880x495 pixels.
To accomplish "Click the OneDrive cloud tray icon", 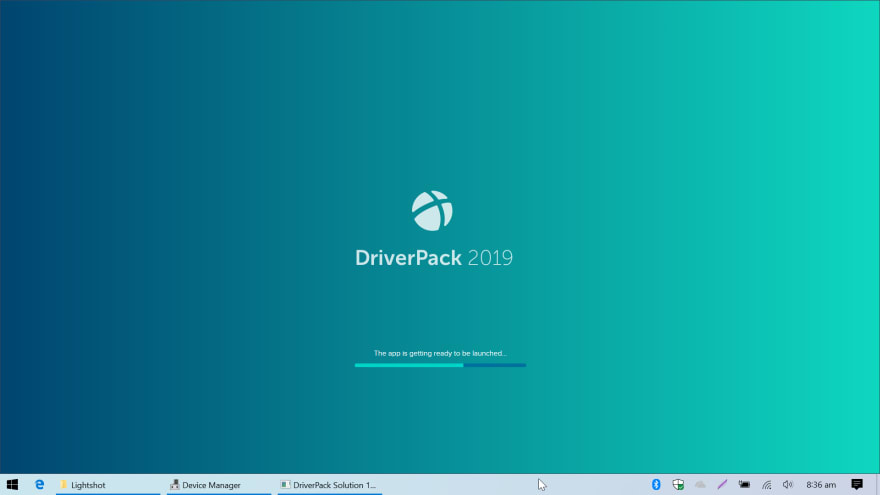I will coord(700,484).
